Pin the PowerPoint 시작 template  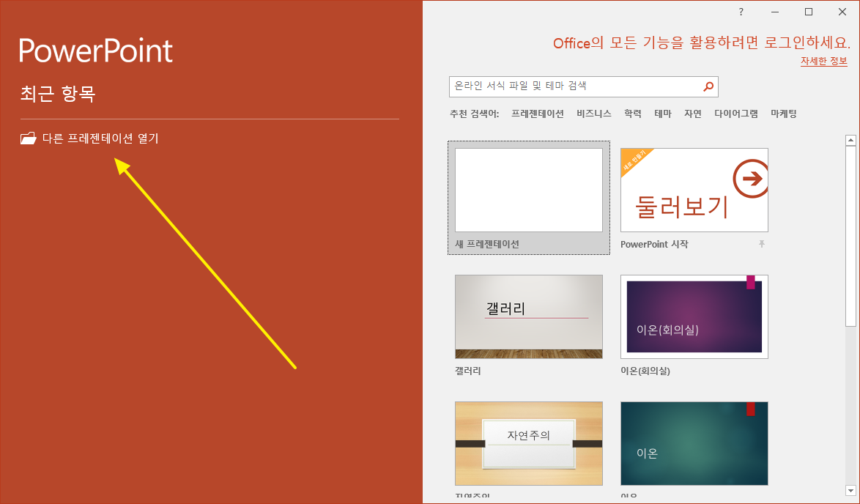click(x=761, y=244)
